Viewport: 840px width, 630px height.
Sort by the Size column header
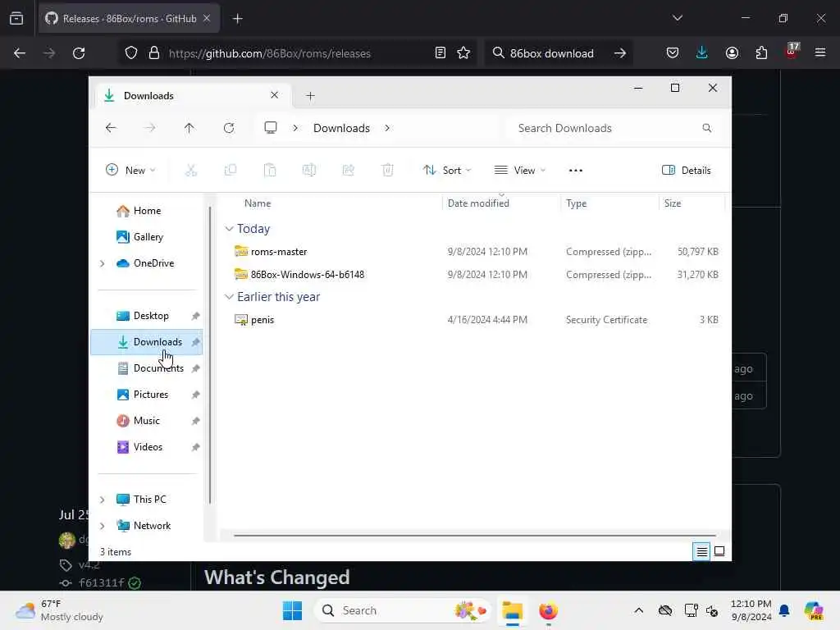click(x=673, y=203)
